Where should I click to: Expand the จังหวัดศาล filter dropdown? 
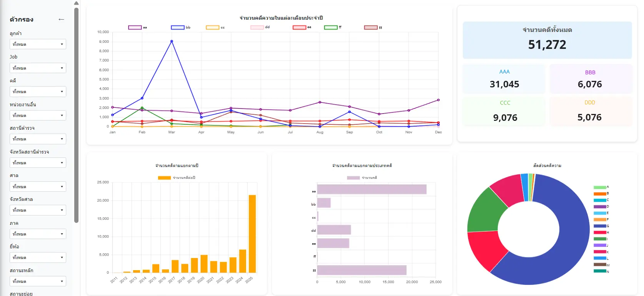click(x=38, y=210)
